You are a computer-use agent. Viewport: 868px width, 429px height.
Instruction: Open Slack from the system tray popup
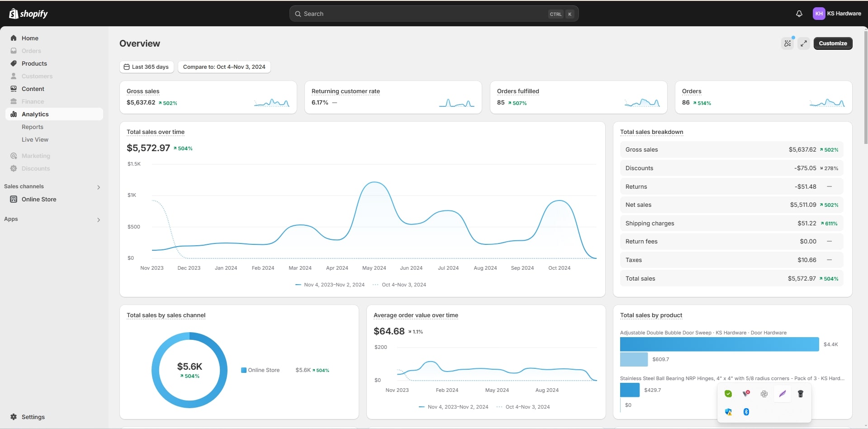pos(764,394)
